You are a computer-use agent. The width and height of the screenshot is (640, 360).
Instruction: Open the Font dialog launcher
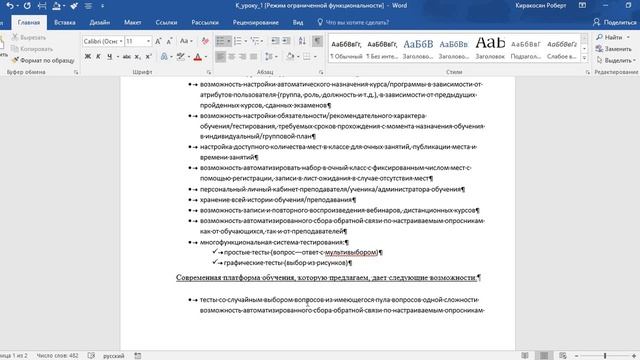(209, 72)
